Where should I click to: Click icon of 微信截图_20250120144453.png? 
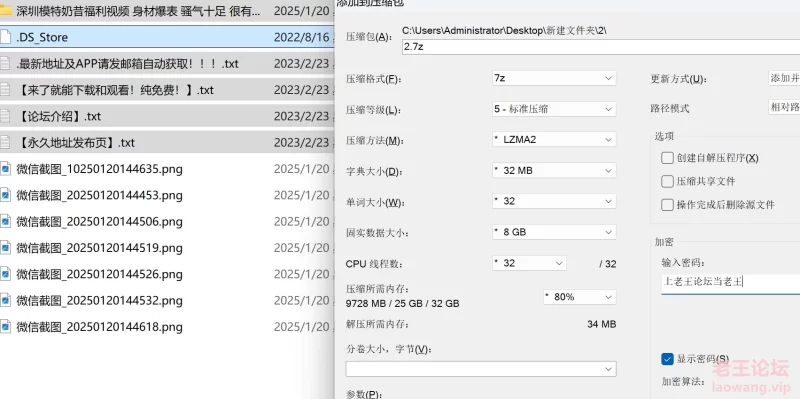(5, 195)
